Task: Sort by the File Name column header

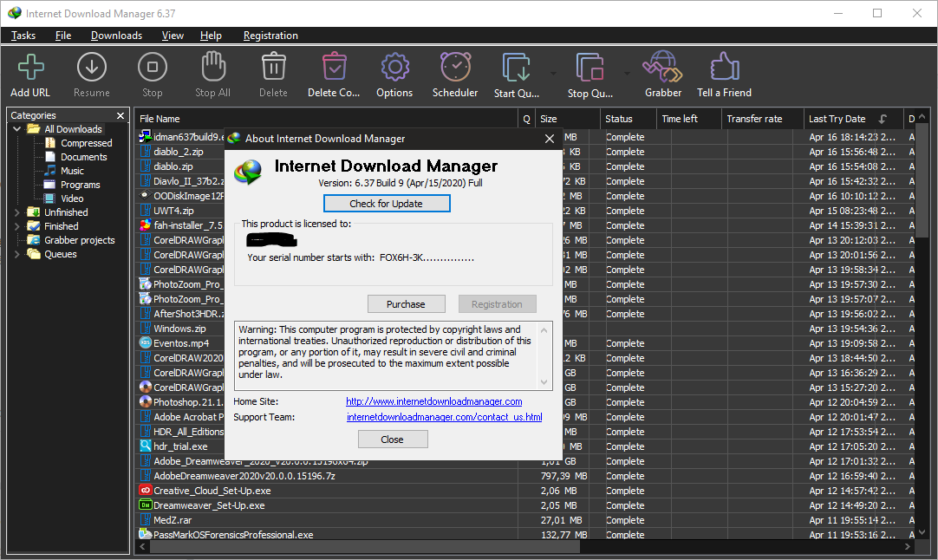Action: [x=326, y=119]
